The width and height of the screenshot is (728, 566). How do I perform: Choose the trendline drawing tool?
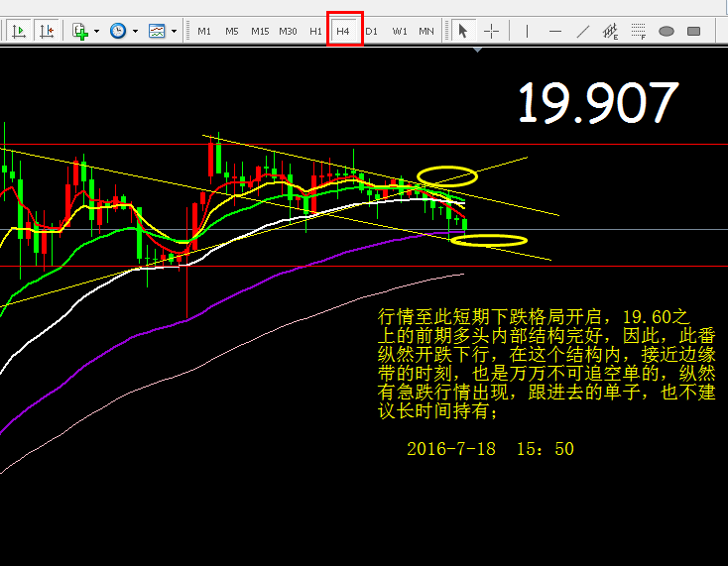(x=583, y=31)
